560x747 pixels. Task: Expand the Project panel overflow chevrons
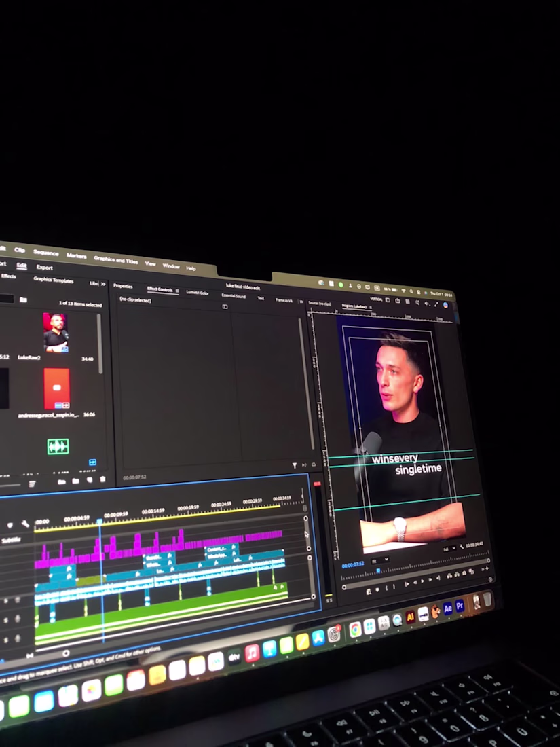tap(103, 284)
